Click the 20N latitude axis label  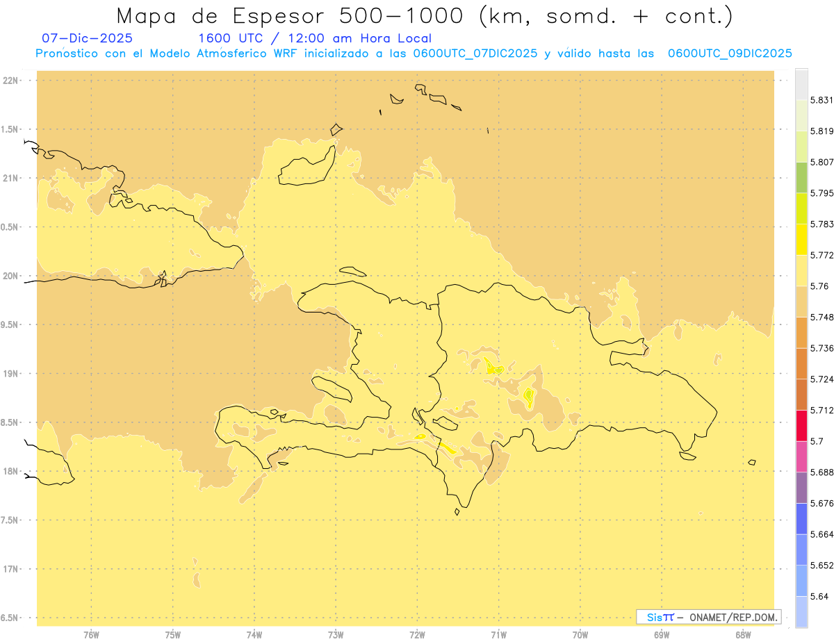[10, 276]
